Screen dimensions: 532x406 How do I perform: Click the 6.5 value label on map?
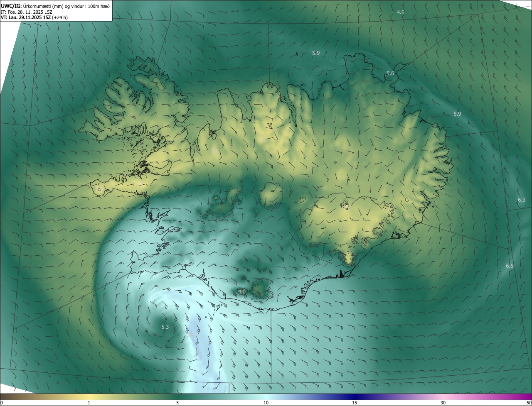509,266
